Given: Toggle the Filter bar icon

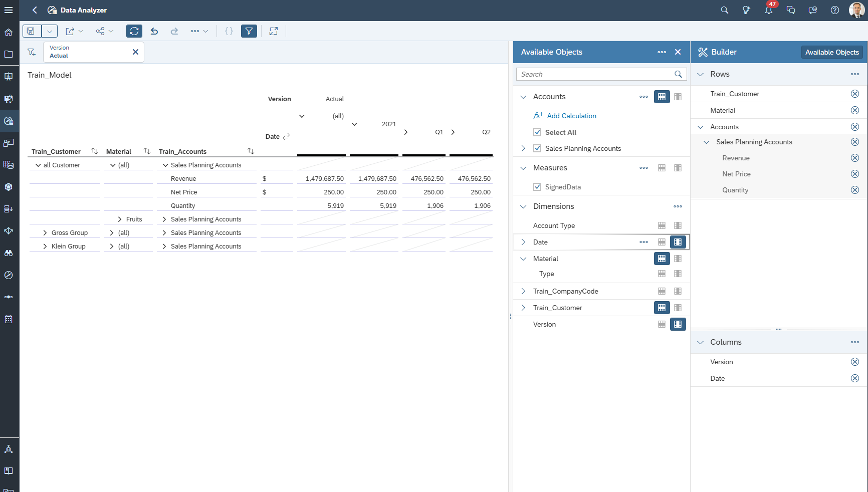Looking at the screenshot, I should [249, 31].
